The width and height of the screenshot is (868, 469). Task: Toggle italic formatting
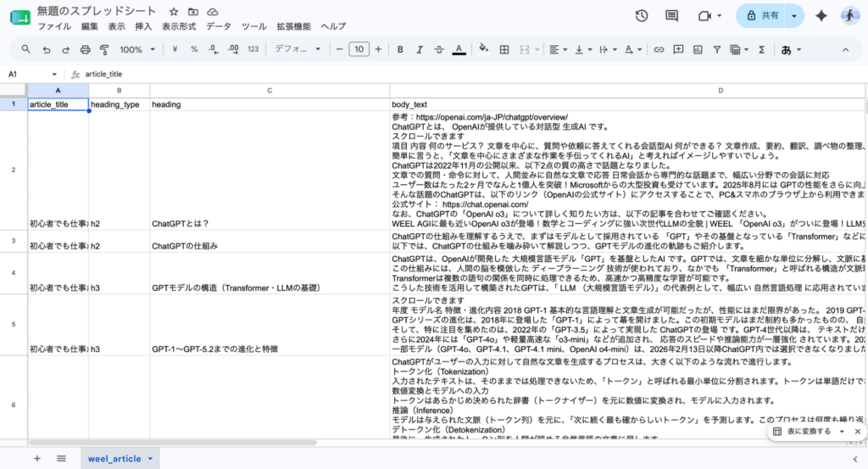419,49
